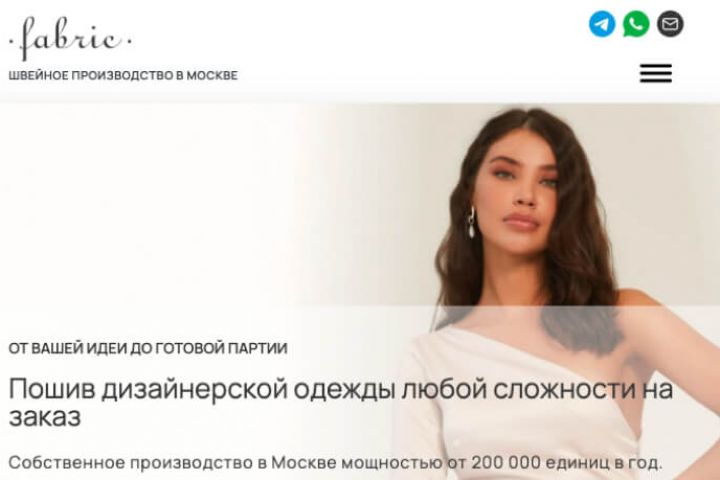Click the "Собственное производство в Москве" paragraph
The width and height of the screenshot is (720, 480).
[x=335, y=463]
